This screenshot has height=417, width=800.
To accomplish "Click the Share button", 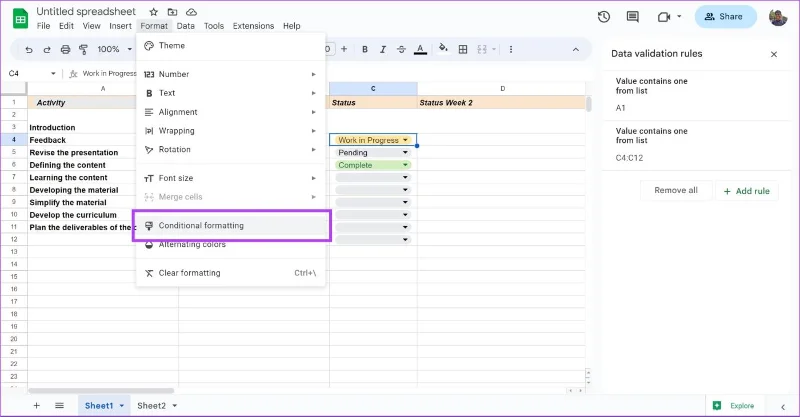I will (x=725, y=17).
